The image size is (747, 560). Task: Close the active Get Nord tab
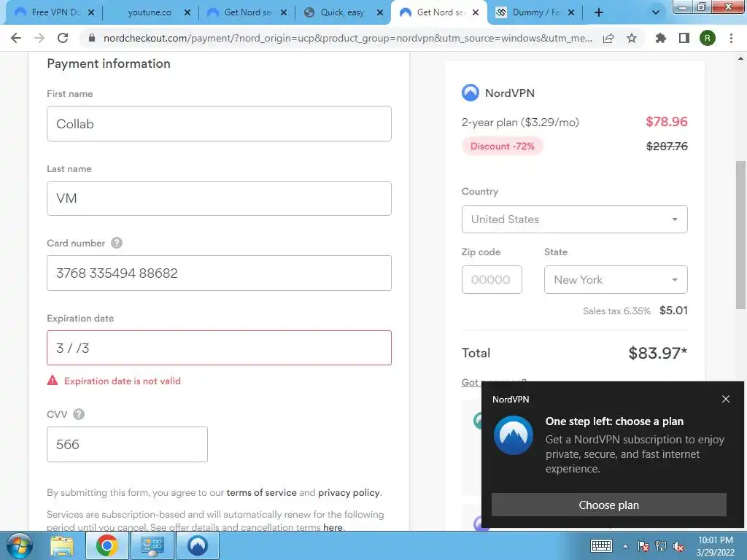(x=476, y=12)
